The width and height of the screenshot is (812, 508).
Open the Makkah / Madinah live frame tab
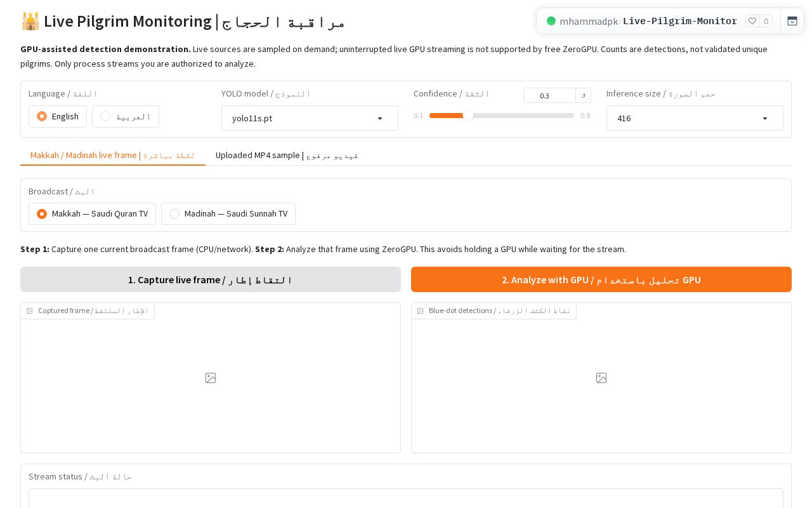coord(113,155)
